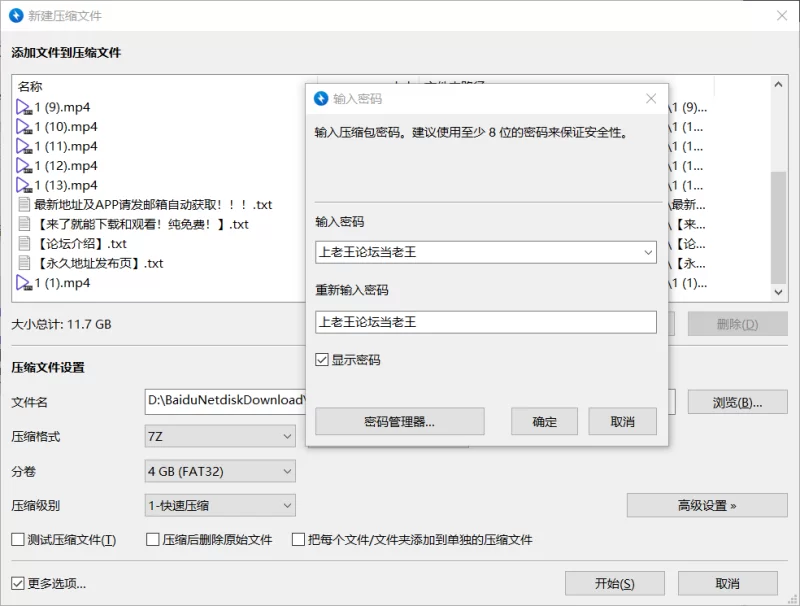Click the video icon of 1 (1).mp4
Screen dimensions: 800x606
25,283
